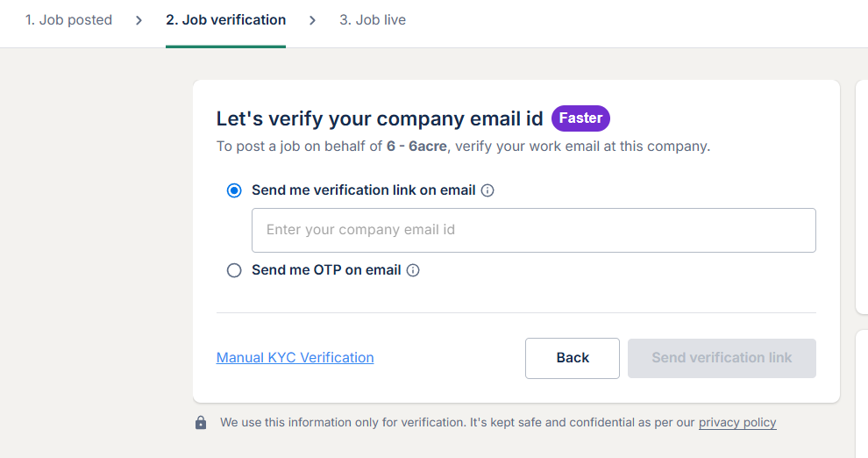Click the 'Send me OTP on email' label

[x=326, y=270]
